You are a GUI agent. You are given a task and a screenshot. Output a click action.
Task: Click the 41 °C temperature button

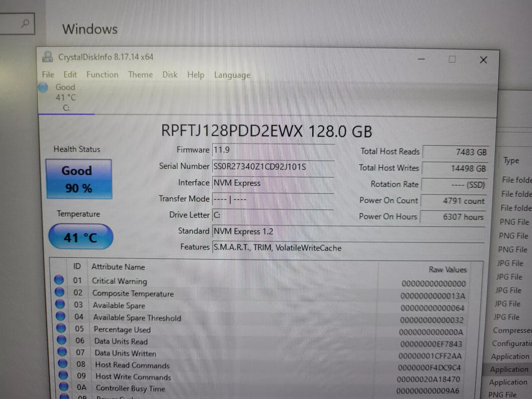81,237
